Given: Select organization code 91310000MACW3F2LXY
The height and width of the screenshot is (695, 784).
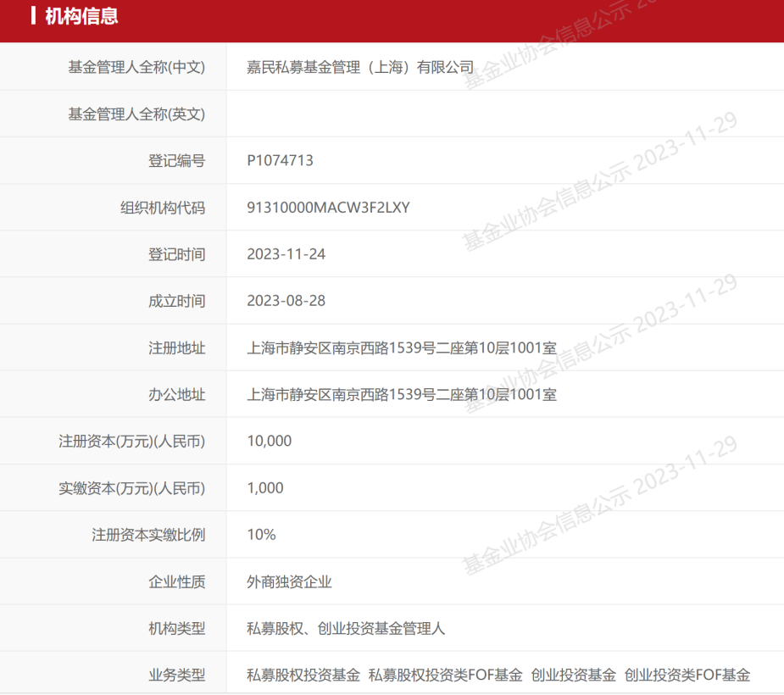Looking at the screenshot, I should 328,208.
